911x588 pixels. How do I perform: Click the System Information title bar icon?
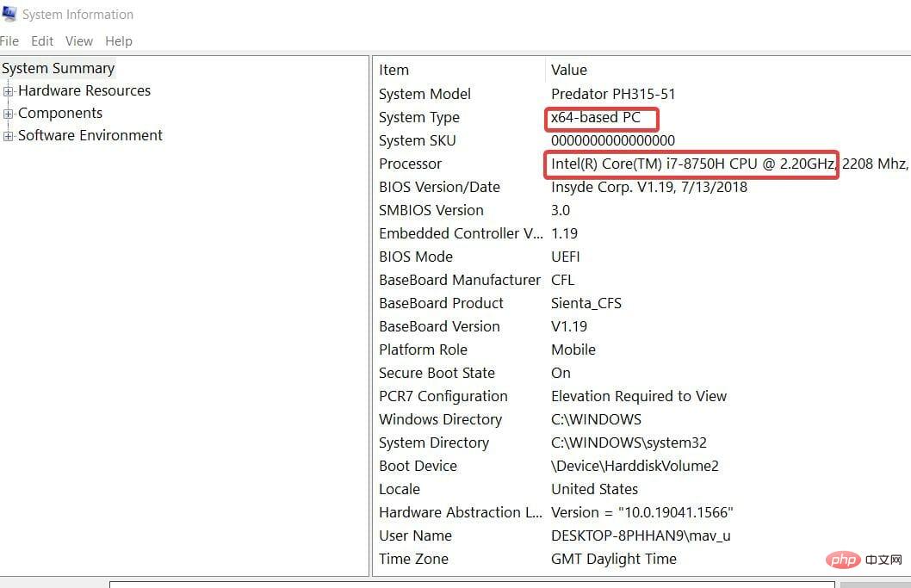(11, 14)
